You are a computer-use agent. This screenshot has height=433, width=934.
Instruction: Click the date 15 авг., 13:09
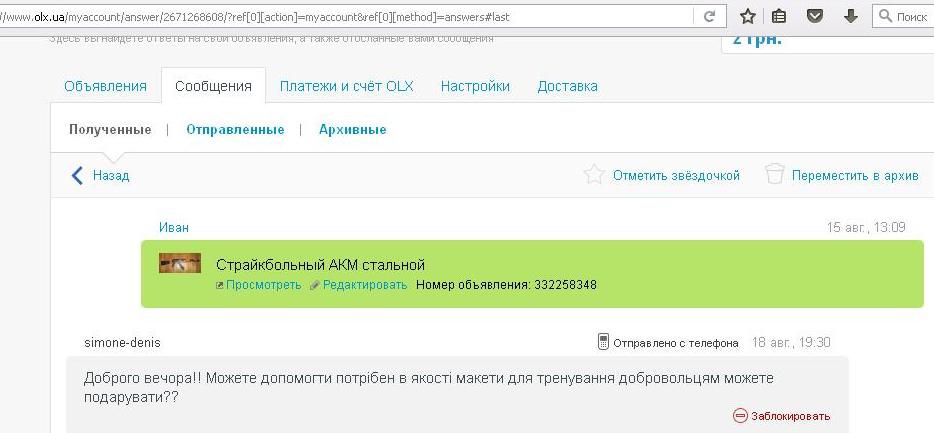click(x=866, y=227)
